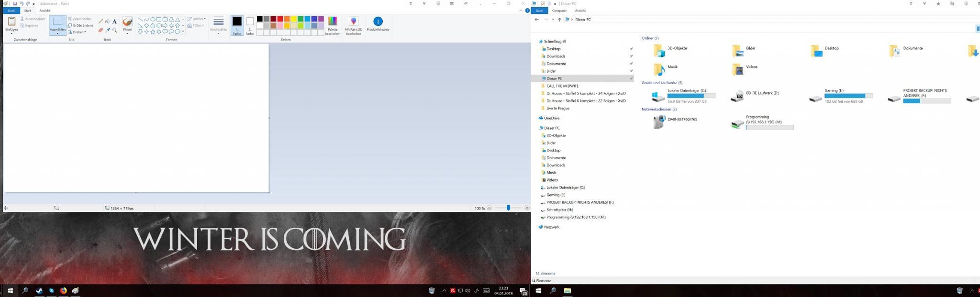
Task: Open the Gaming (E:) drive
Action: tap(841, 96)
